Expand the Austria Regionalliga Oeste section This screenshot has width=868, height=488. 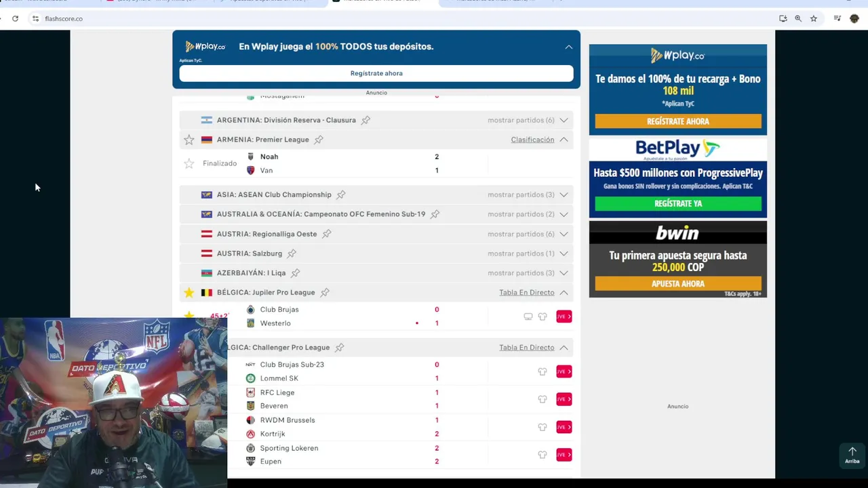[x=564, y=234]
